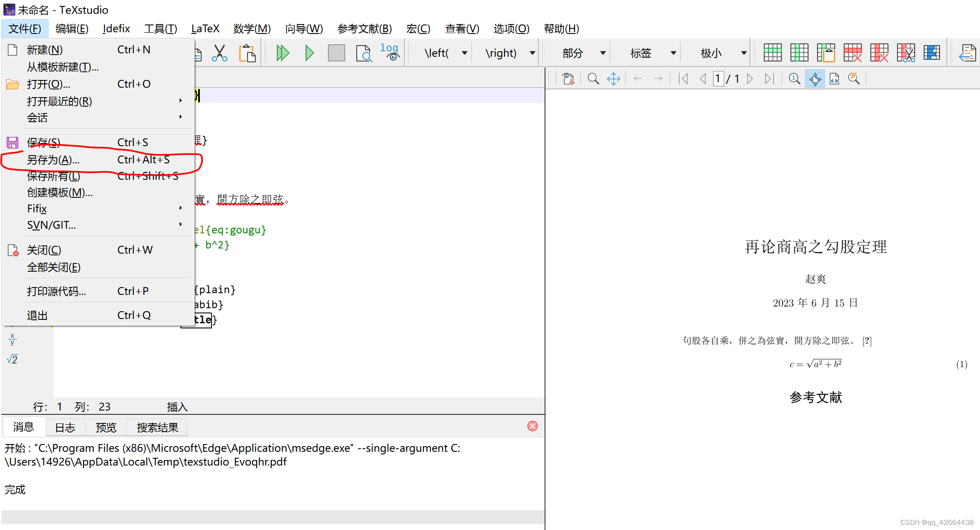Open the View Log icon
980x530 pixels.
pos(390,52)
